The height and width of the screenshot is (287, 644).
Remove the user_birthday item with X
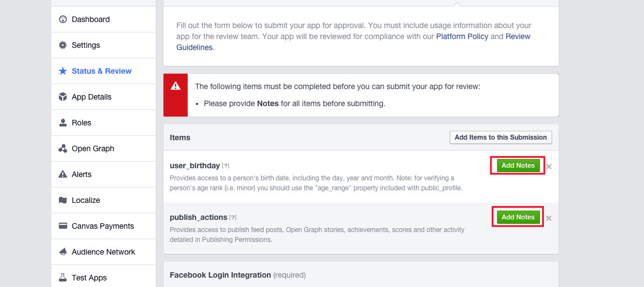tap(549, 167)
